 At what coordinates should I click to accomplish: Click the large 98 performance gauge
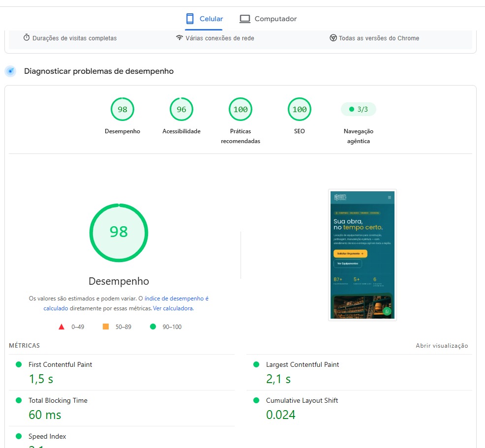119,233
